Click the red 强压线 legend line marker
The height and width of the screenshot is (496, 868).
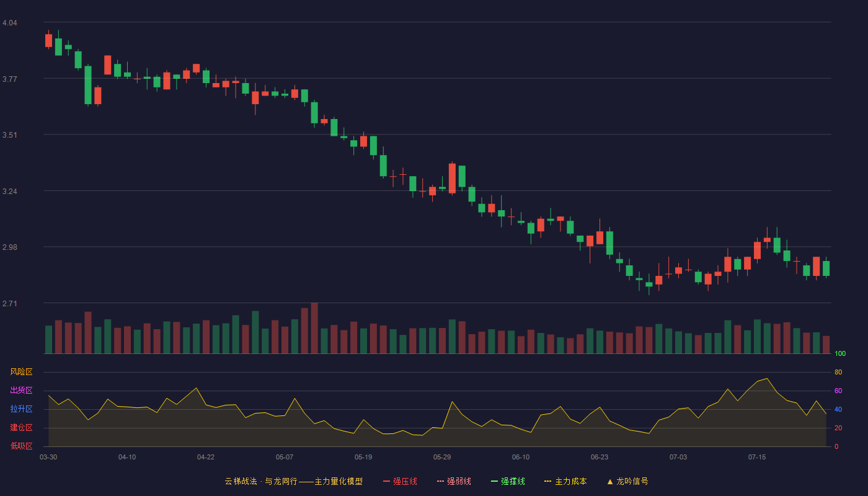click(x=387, y=481)
